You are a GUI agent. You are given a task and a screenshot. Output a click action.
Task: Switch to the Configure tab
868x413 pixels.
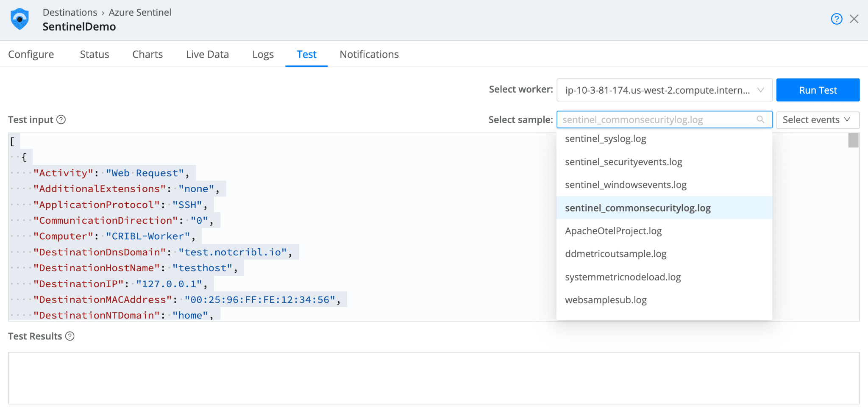[31, 55]
